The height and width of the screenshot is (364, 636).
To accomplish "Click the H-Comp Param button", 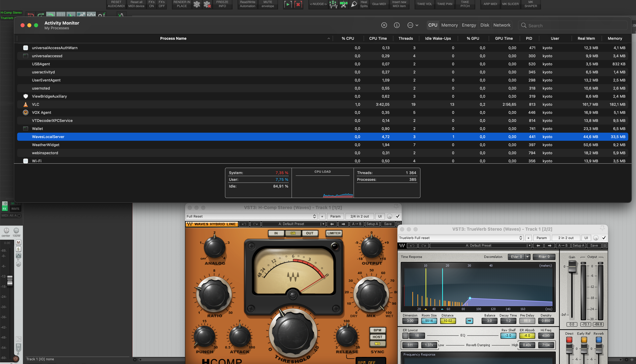I will click(x=335, y=216).
